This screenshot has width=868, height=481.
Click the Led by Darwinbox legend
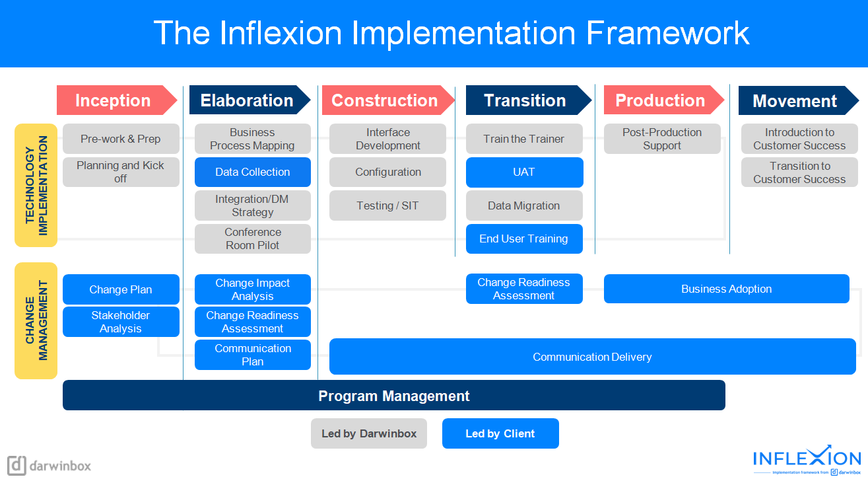pos(369,433)
